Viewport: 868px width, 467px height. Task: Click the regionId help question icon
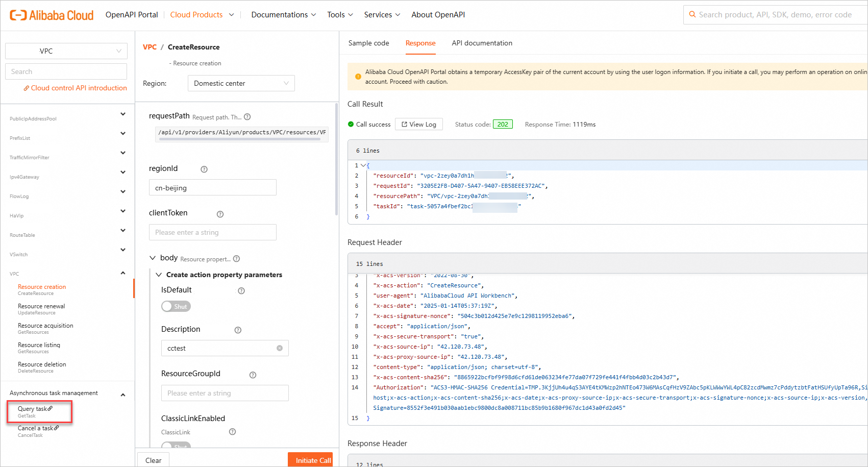204,169
